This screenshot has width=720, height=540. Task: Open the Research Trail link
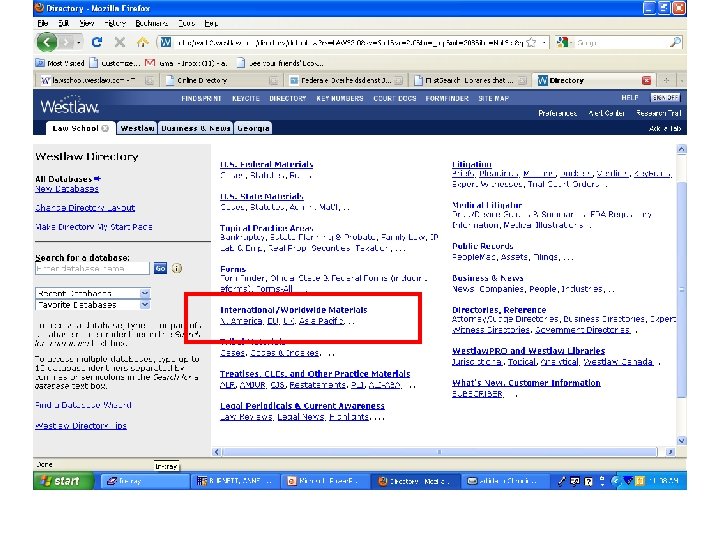tap(659, 113)
